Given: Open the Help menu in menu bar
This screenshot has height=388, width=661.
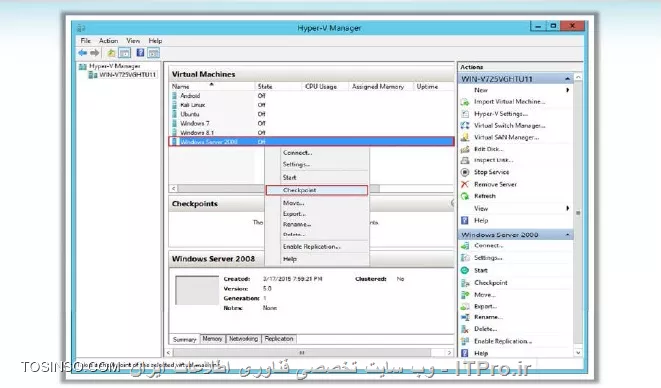Looking at the screenshot, I should (155, 40).
